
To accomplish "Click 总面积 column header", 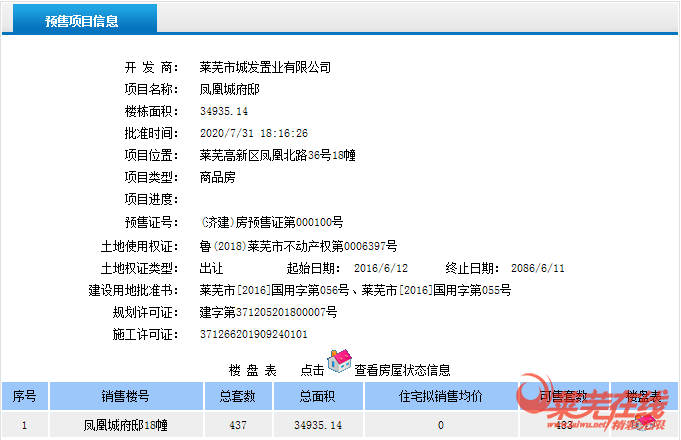I will tap(318, 396).
